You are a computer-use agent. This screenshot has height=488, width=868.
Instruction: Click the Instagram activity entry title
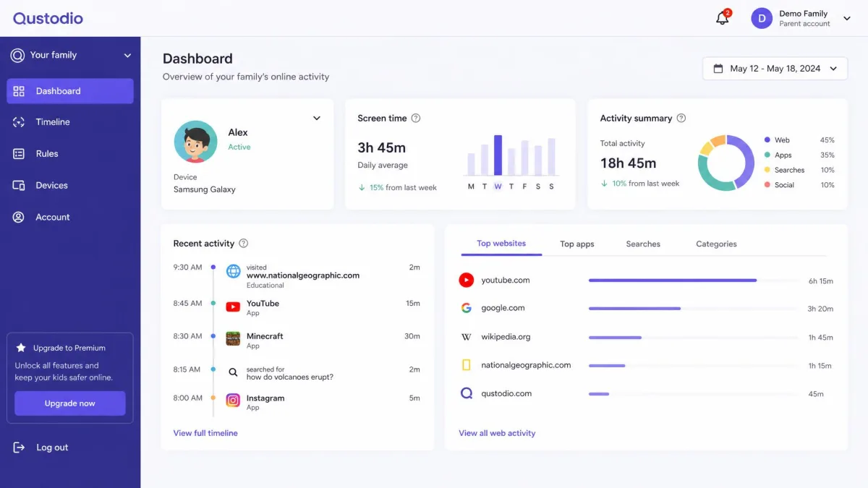point(265,398)
